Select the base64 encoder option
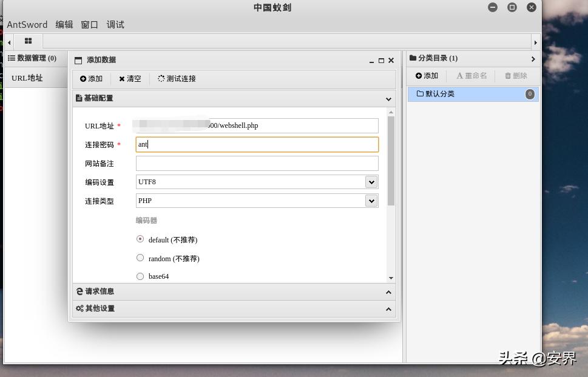Screen dimensions: 588x377 click(140, 276)
